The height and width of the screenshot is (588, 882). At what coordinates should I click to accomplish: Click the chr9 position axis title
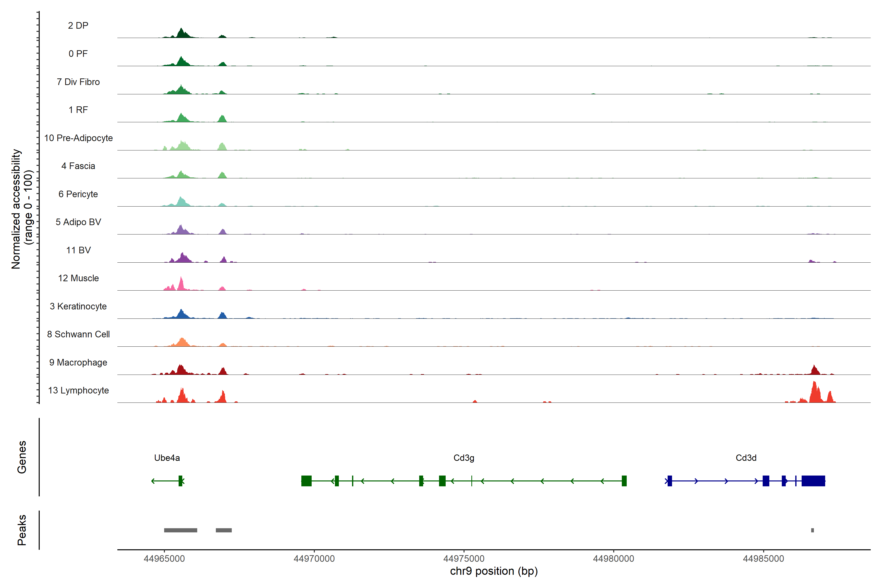[x=493, y=571]
